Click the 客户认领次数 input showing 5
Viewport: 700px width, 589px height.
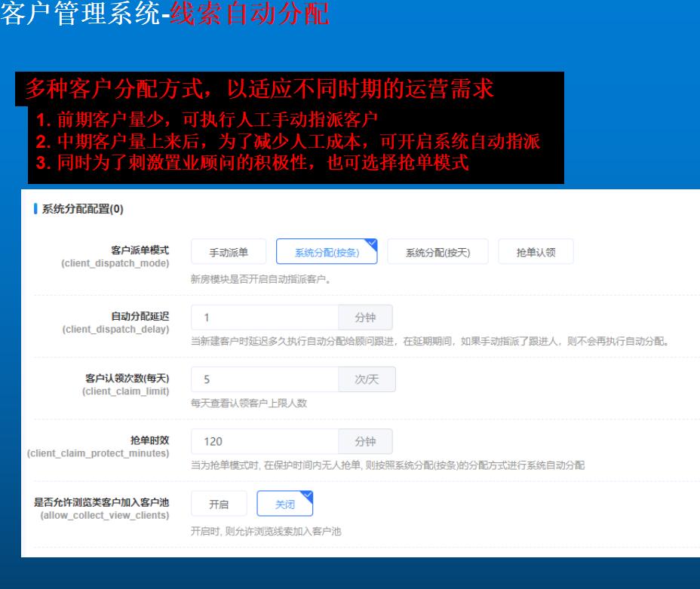click(264, 379)
